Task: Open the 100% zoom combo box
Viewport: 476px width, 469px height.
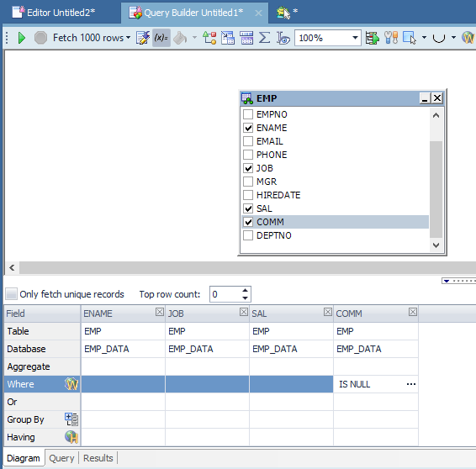Action: point(328,38)
